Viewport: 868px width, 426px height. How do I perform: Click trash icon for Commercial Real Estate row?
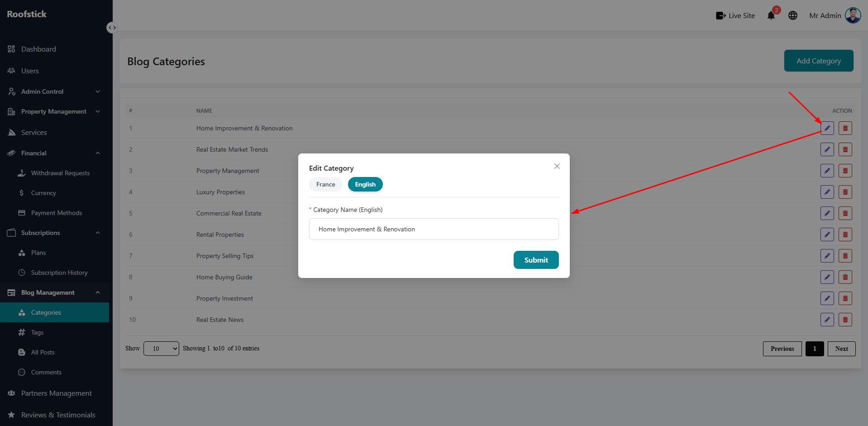[845, 213]
